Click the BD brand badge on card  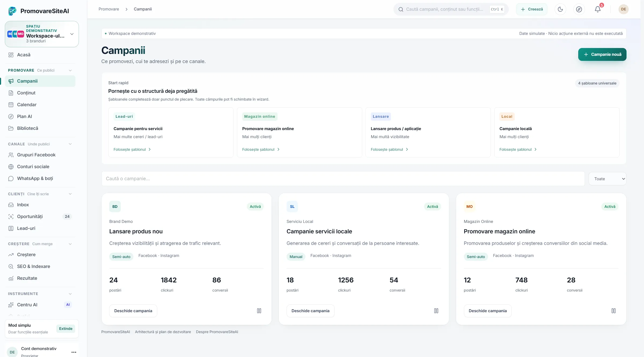click(115, 207)
